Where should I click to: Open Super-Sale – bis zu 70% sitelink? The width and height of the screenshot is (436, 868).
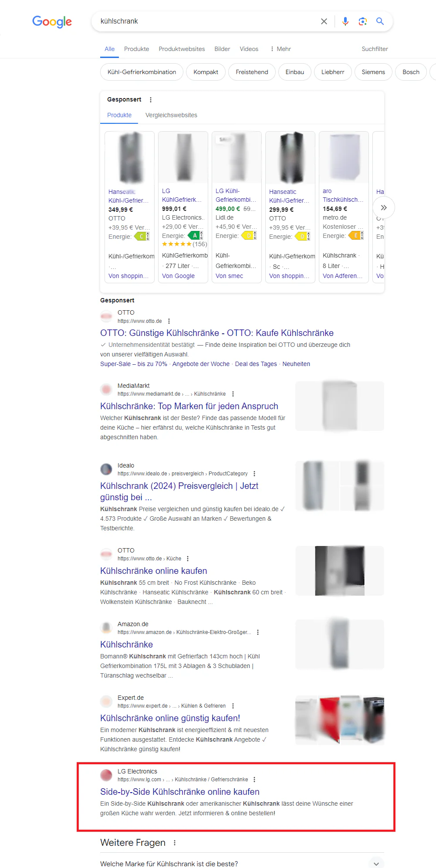(134, 364)
